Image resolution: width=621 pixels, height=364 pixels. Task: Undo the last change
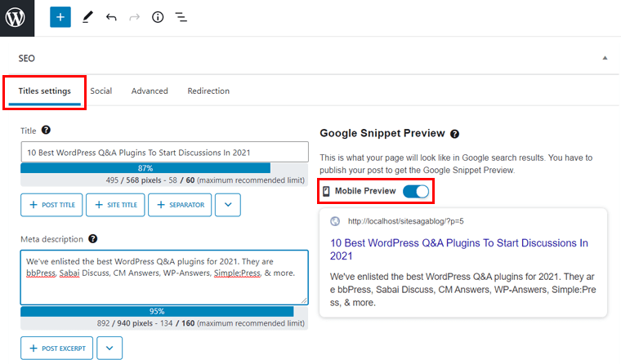pos(111,17)
